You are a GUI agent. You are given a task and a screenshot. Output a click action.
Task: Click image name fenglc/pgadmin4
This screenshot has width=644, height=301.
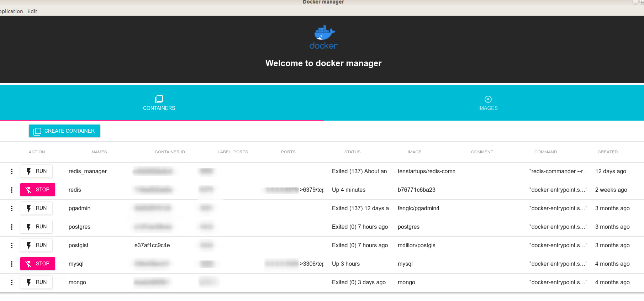click(418, 208)
